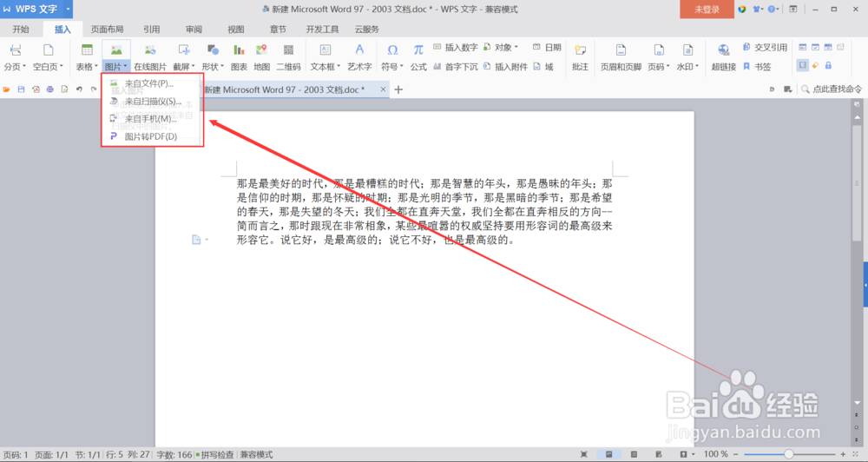Toggle the highlighted form field shading icon
Screen dimensions: 868x462
pyautogui.click(x=803, y=65)
